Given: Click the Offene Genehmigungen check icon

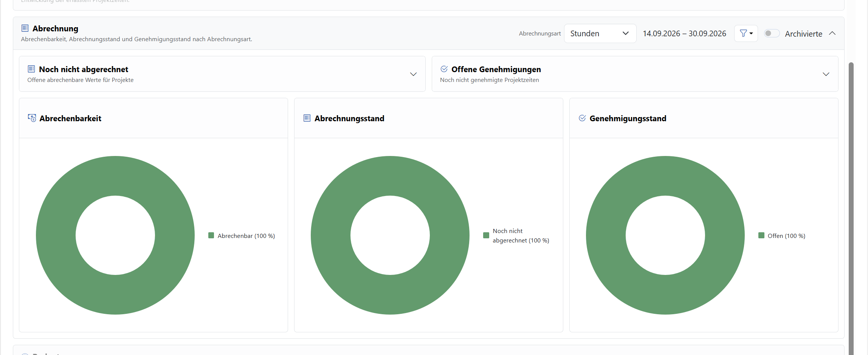Looking at the screenshot, I should (444, 69).
